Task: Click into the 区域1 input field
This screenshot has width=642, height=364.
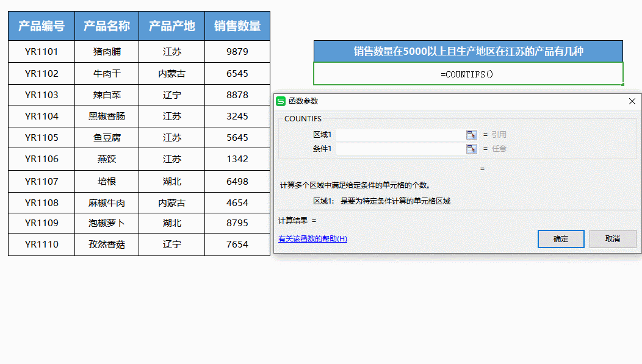Action: click(x=400, y=135)
